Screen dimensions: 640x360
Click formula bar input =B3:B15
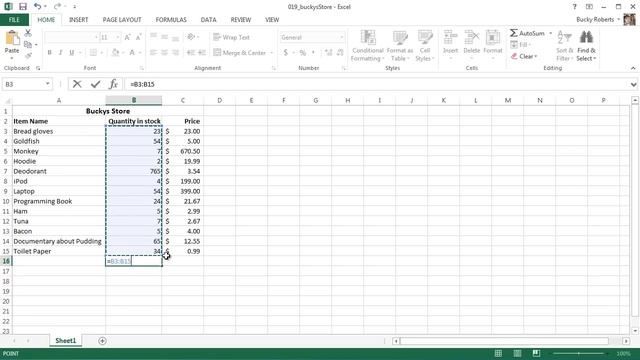(x=376, y=84)
